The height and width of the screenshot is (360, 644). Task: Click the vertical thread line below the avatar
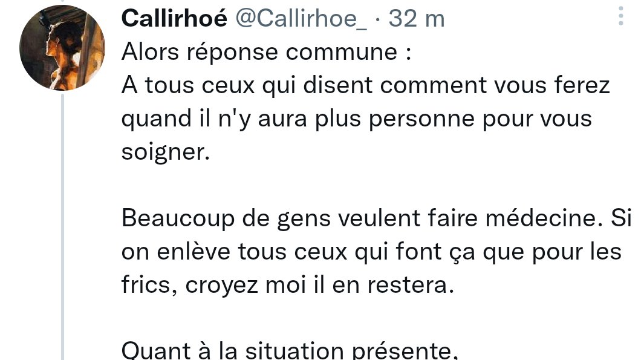pos(62,227)
